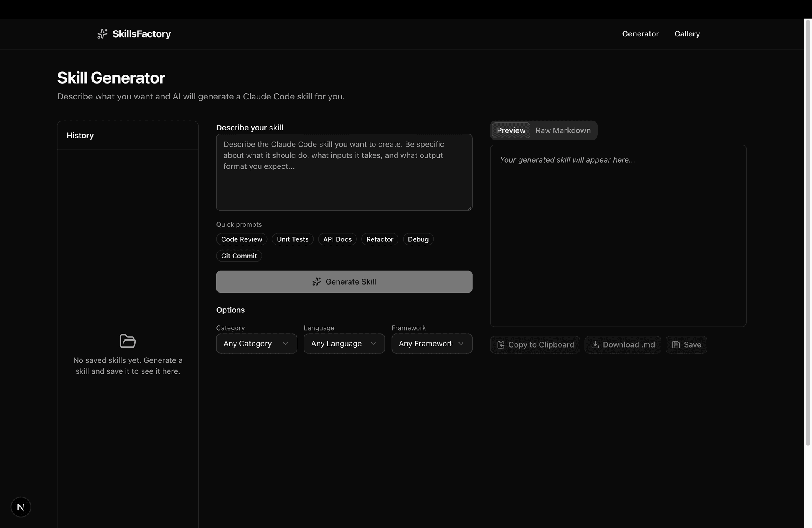Select the Unit Tests quick prompt chip
Image resolution: width=812 pixels, height=528 pixels.
coord(292,239)
